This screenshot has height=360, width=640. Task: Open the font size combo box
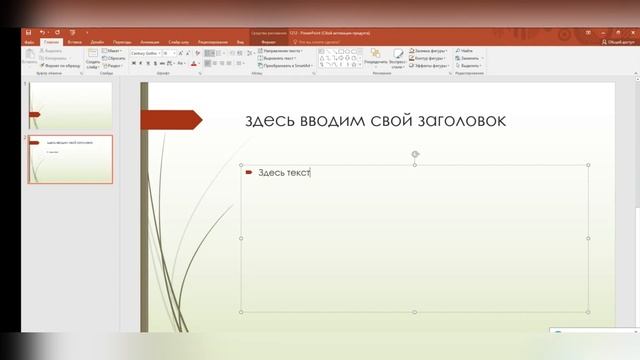coord(169,53)
